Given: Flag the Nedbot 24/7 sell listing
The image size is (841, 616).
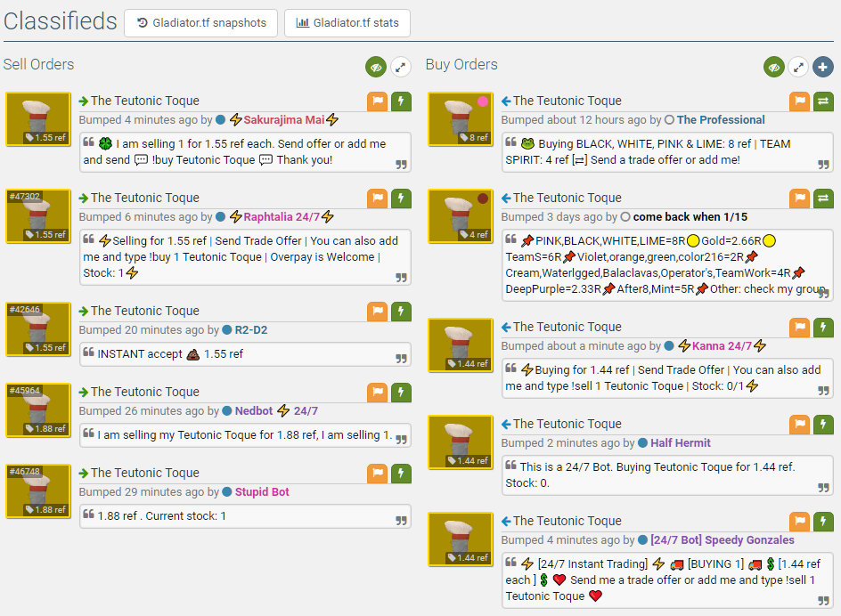Looking at the screenshot, I should tap(378, 393).
